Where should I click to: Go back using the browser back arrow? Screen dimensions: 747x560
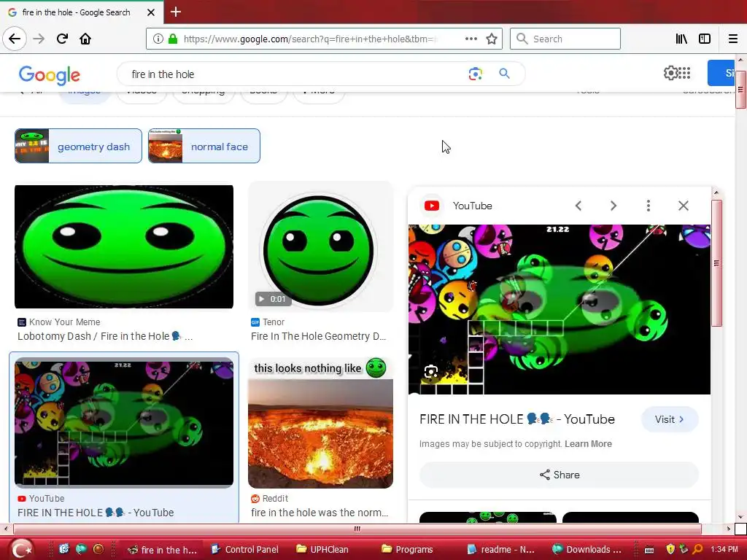[15, 39]
